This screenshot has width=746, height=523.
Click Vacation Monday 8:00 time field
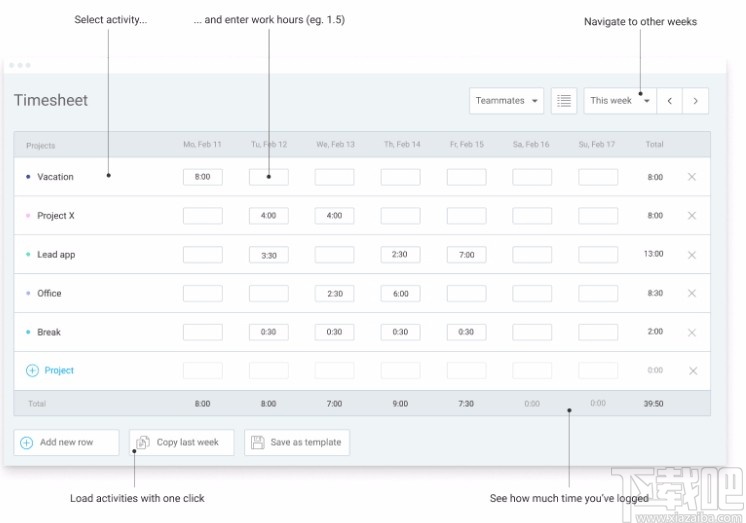point(202,177)
